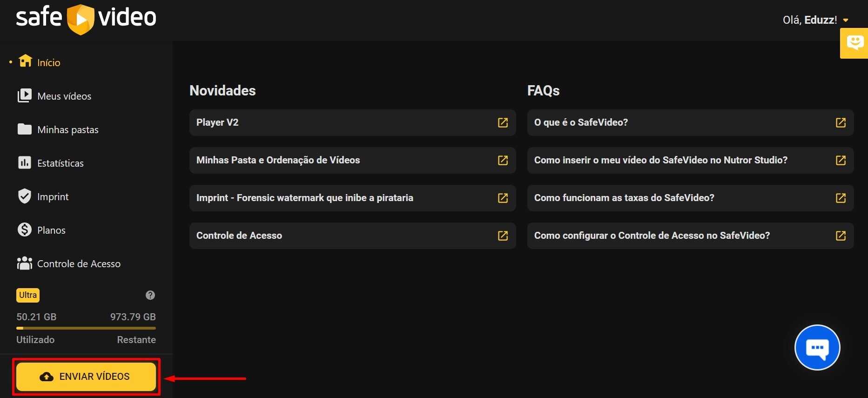Open external link icon for Controle de Acesso news
Screen dimensions: 868x398
[x=503, y=236]
